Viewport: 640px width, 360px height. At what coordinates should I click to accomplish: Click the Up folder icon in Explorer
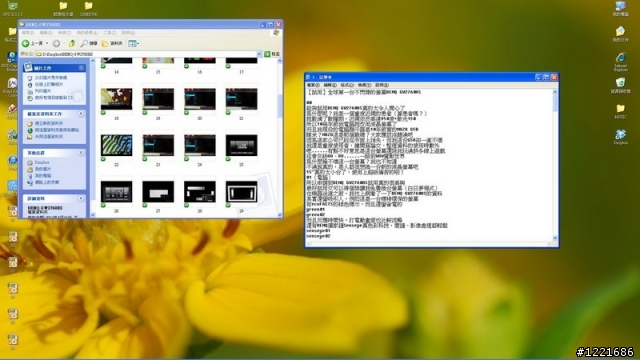(72, 43)
